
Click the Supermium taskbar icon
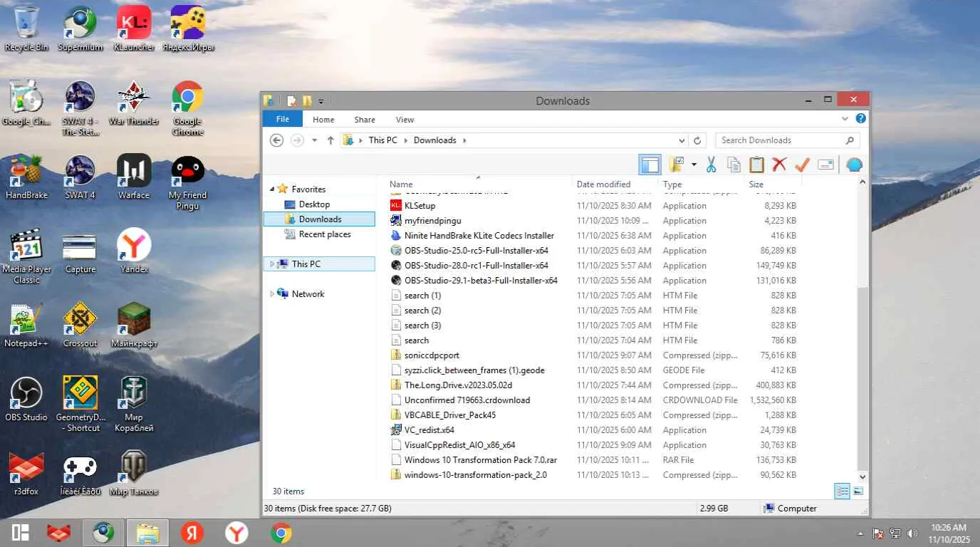[x=103, y=533]
